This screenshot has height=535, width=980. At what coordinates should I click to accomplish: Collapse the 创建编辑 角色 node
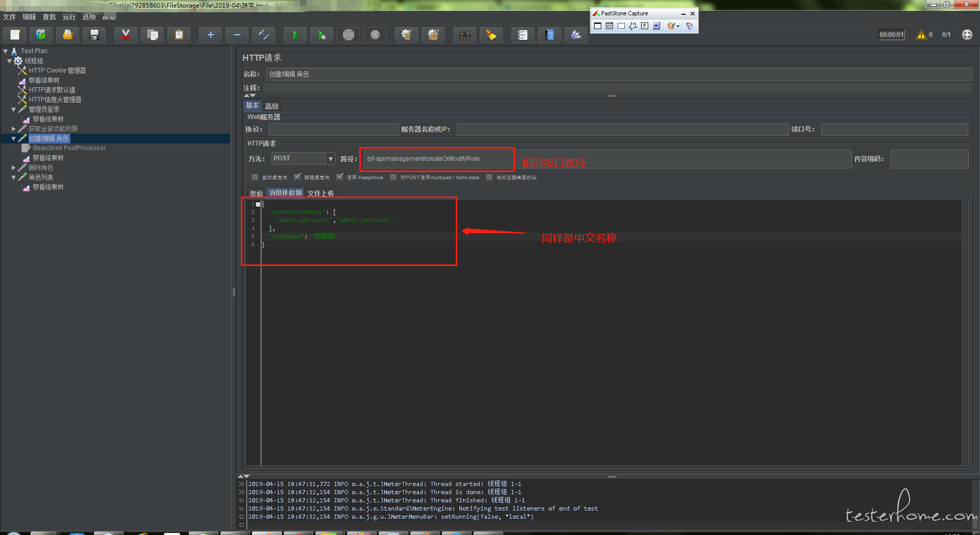(13, 138)
